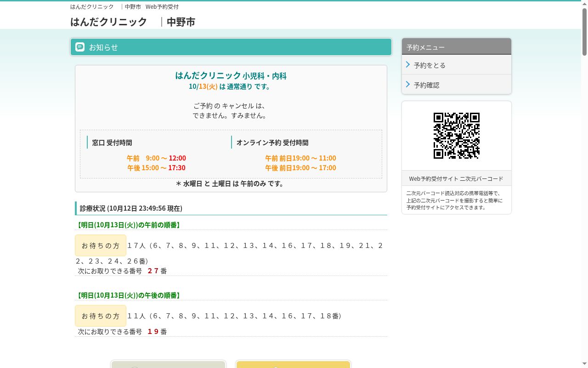Image resolution: width=588 pixels, height=368 pixels.
Task: Click the オンライン予約 受付時間 heading
Action: (272, 143)
